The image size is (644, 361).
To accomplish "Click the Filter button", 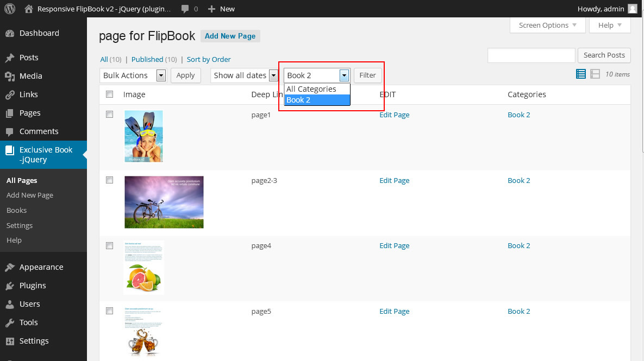I will tap(367, 75).
